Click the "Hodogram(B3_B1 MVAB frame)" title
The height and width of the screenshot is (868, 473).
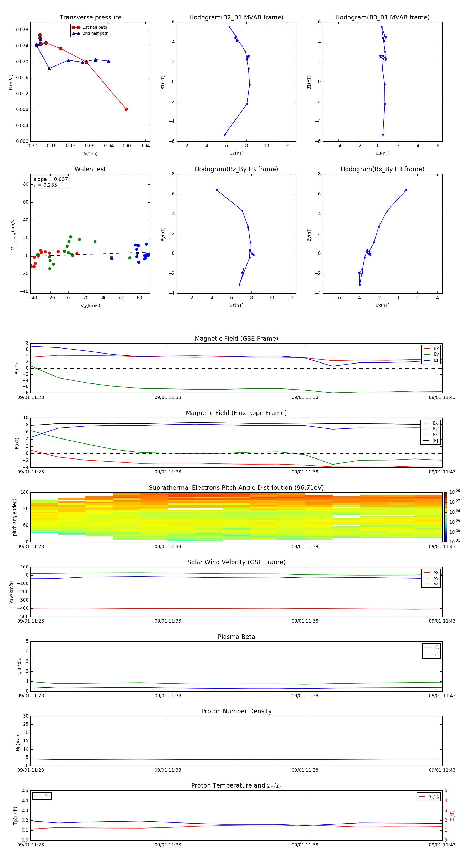pyautogui.click(x=382, y=18)
